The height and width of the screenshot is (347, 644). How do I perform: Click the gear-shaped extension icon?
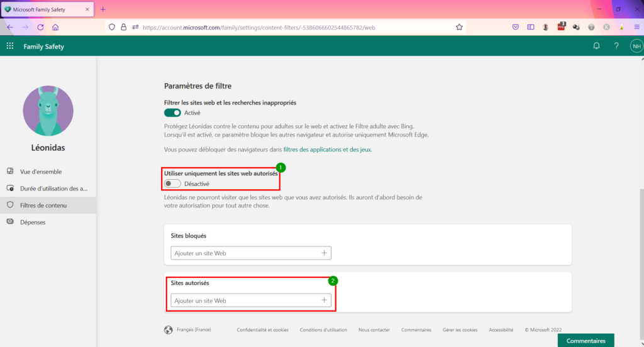click(x=591, y=27)
